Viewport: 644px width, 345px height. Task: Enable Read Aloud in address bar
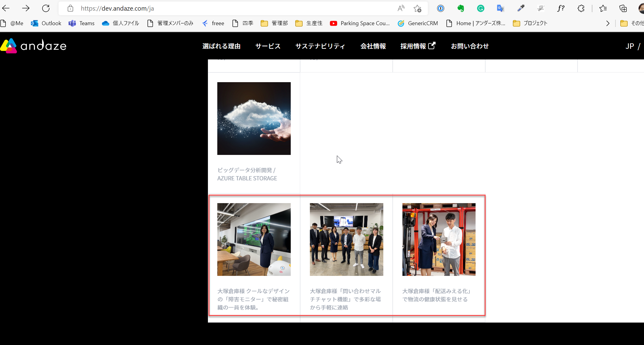pos(401,8)
